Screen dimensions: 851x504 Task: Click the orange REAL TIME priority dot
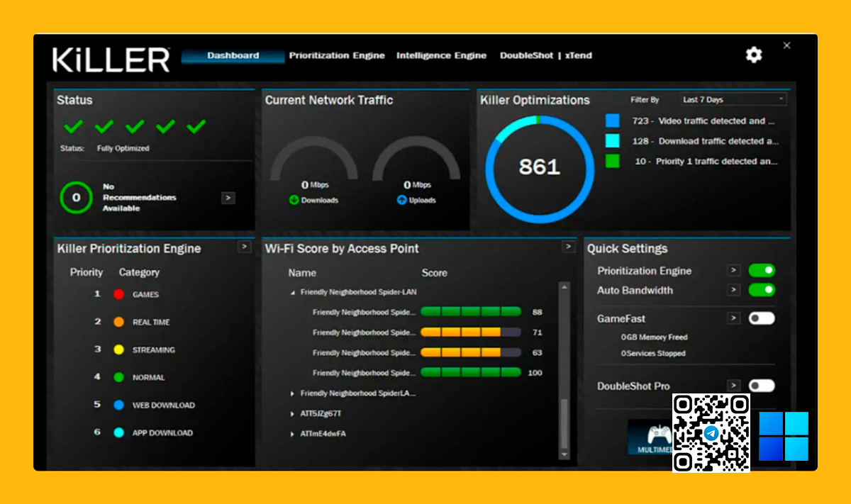(119, 322)
